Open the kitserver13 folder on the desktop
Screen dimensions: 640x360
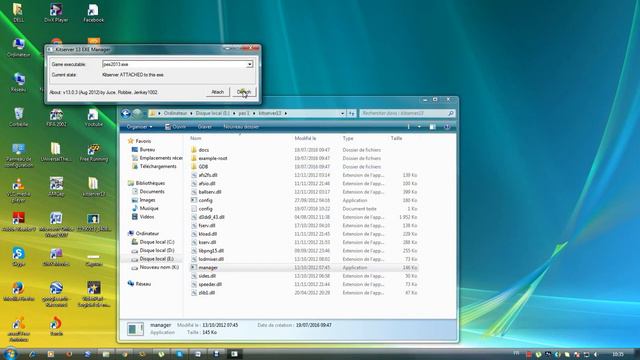pyautogui.click(x=93, y=187)
